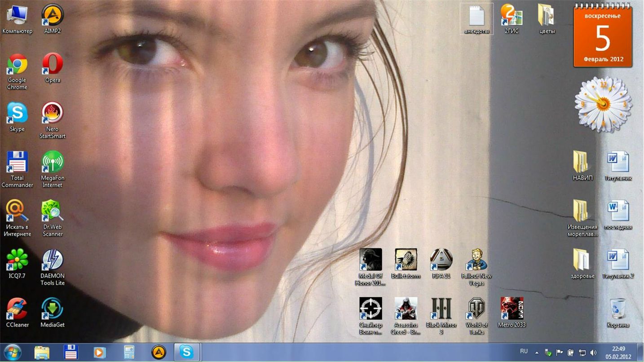Image resolution: width=644 pixels, height=362 pixels.
Task: Show hidden system tray icons
Action: (x=537, y=353)
